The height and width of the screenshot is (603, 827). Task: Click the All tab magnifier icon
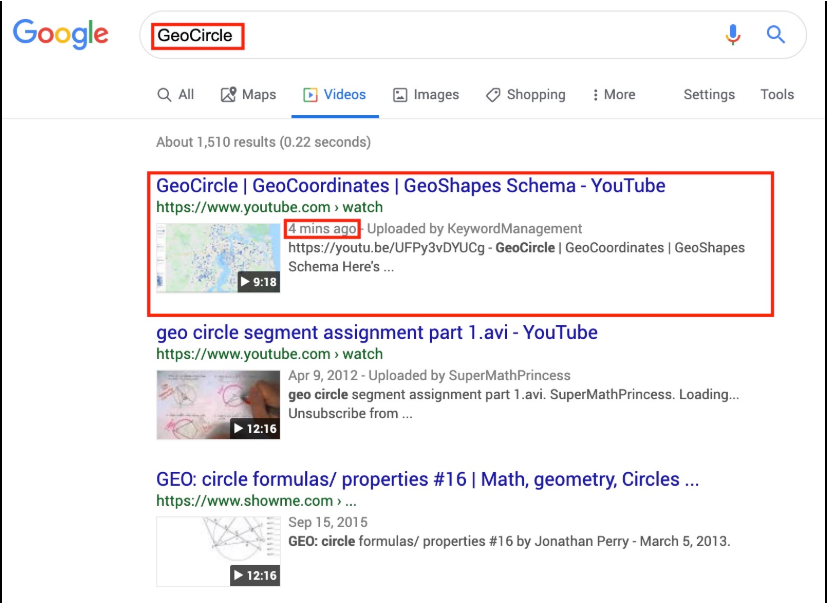pyautogui.click(x=164, y=95)
